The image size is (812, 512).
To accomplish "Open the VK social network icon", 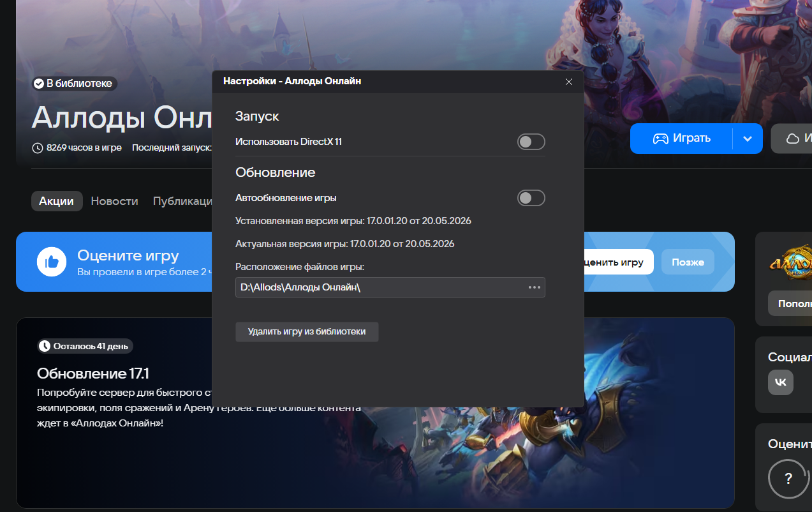I will click(781, 382).
